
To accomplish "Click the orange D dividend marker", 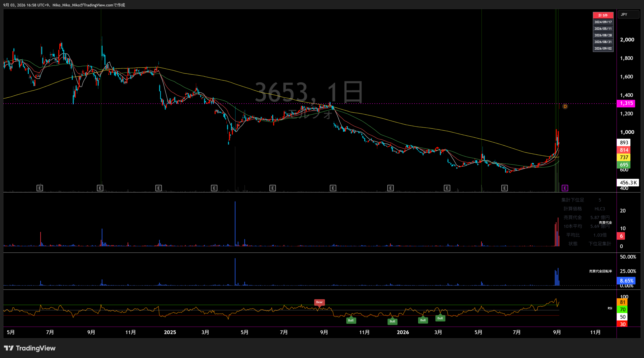I will [565, 106].
